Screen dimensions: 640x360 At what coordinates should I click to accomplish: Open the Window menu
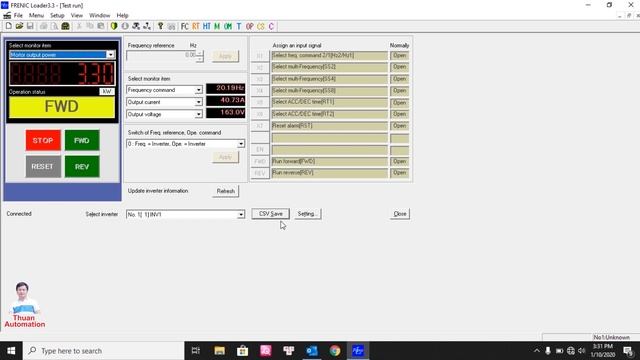[100, 15]
